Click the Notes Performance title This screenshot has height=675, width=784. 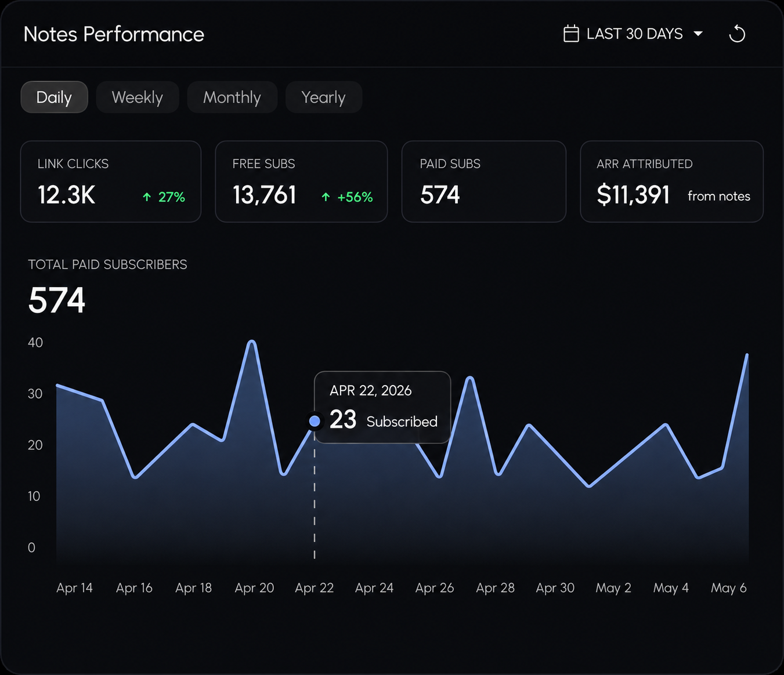tap(114, 34)
